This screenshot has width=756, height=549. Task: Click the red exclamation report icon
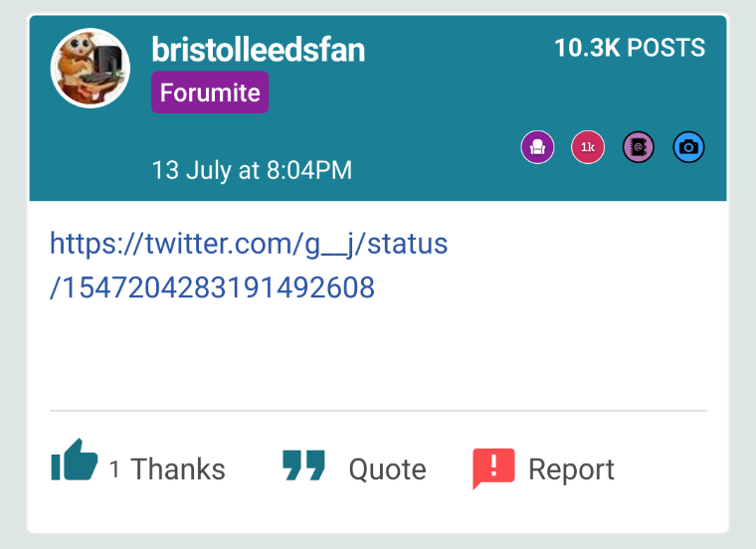point(493,468)
